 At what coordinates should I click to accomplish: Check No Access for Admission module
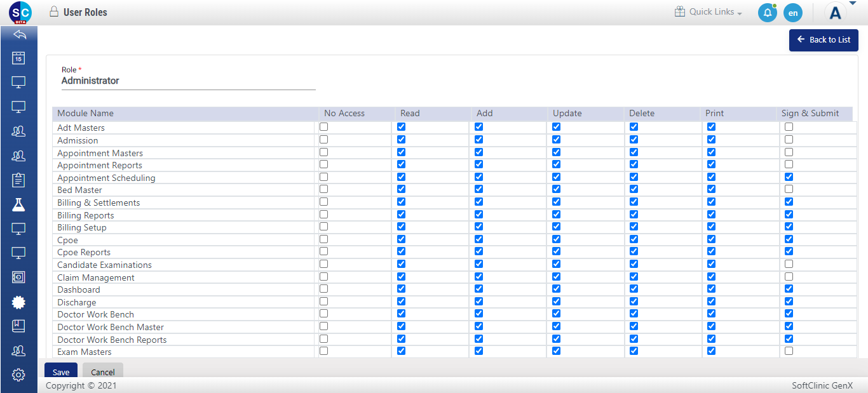point(323,139)
